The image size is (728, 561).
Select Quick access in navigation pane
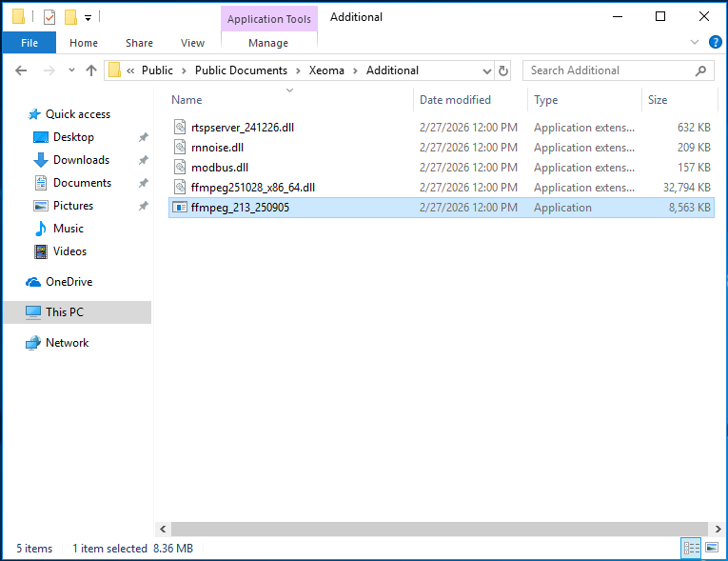pyautogui.click(x=77, y=114)
